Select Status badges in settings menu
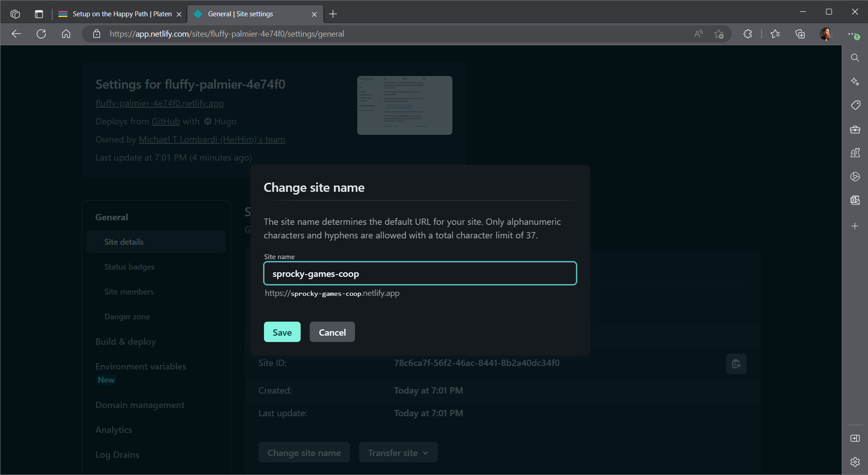 (x=129, y=267)
